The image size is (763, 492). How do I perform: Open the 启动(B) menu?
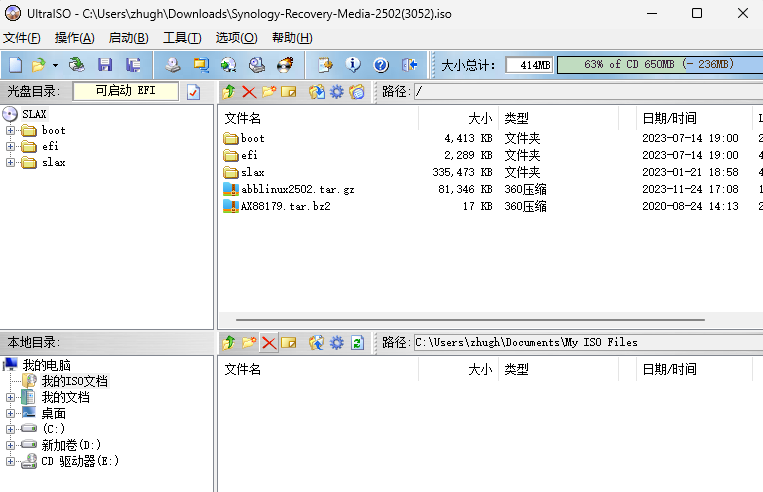(128, 38)
